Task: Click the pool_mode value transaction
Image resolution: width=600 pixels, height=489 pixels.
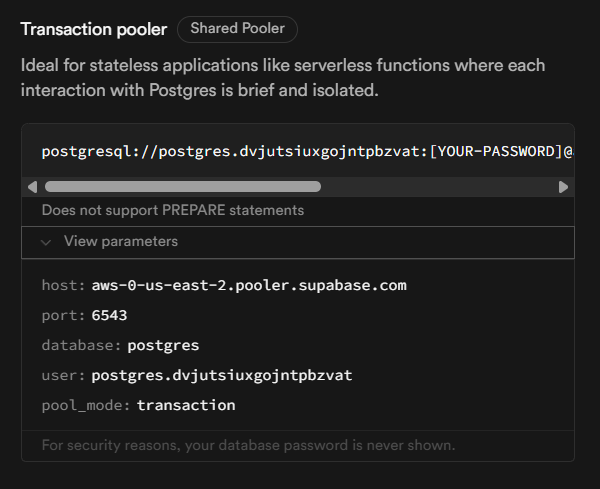Action: 186,405
